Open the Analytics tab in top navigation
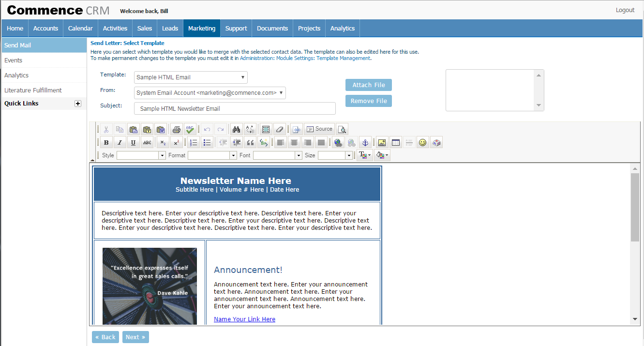 pyautogui.click(x=343, y=28)
